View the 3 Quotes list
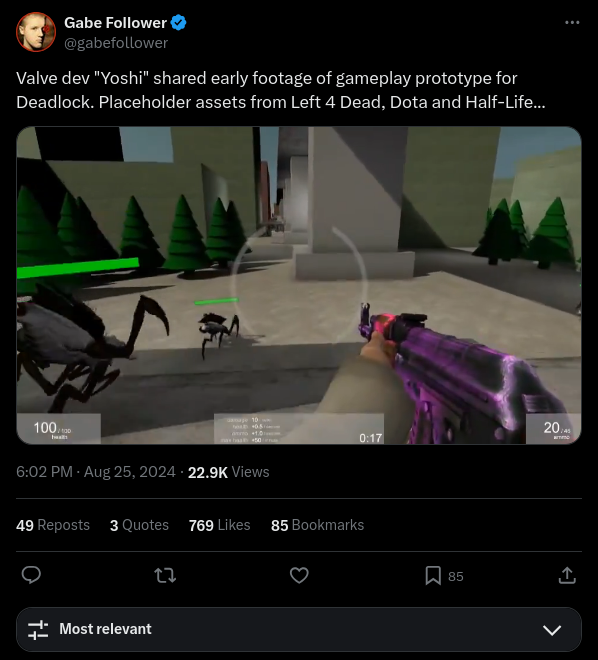Screen dimensions: 598x660 pos(139,525)
